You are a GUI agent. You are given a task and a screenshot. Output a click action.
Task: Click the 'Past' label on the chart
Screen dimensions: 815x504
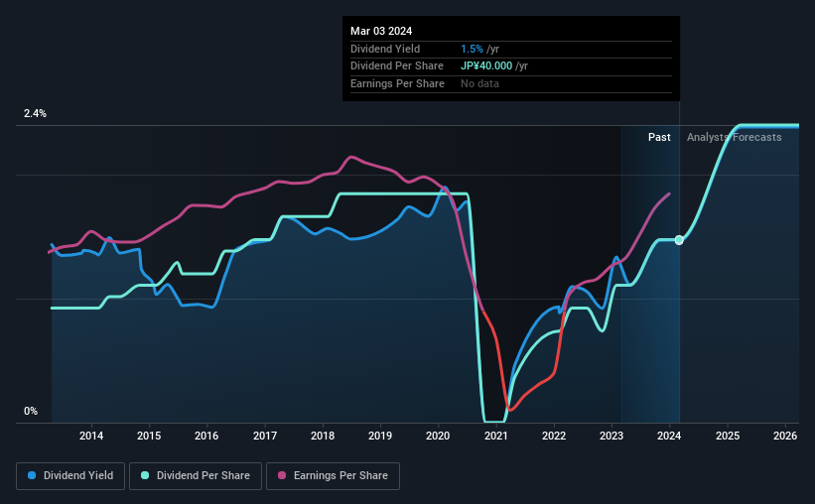(x=659, y=137)
